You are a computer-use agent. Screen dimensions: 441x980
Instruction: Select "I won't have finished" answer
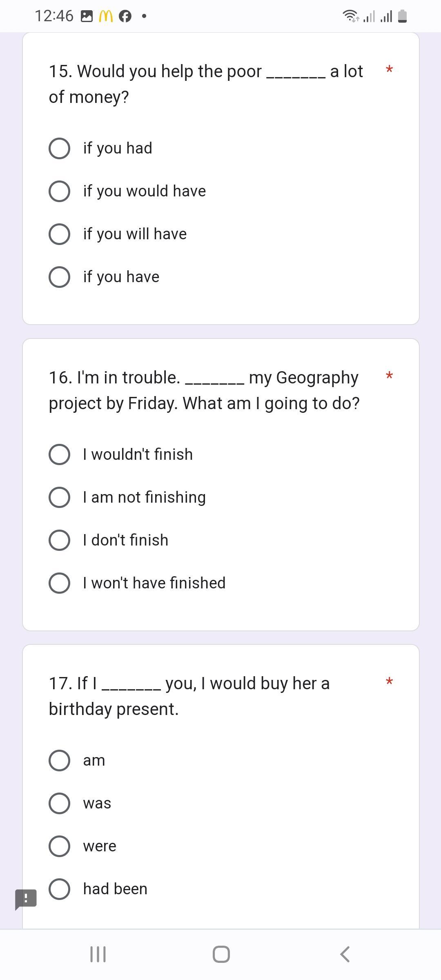(x=59, y=583)
